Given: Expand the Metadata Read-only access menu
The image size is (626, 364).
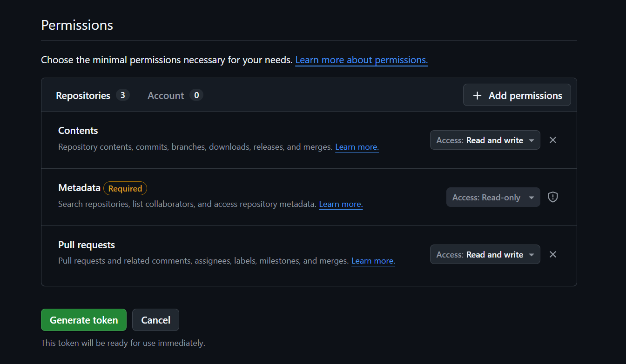Looking at the screenshot, I should pos(493,197).
